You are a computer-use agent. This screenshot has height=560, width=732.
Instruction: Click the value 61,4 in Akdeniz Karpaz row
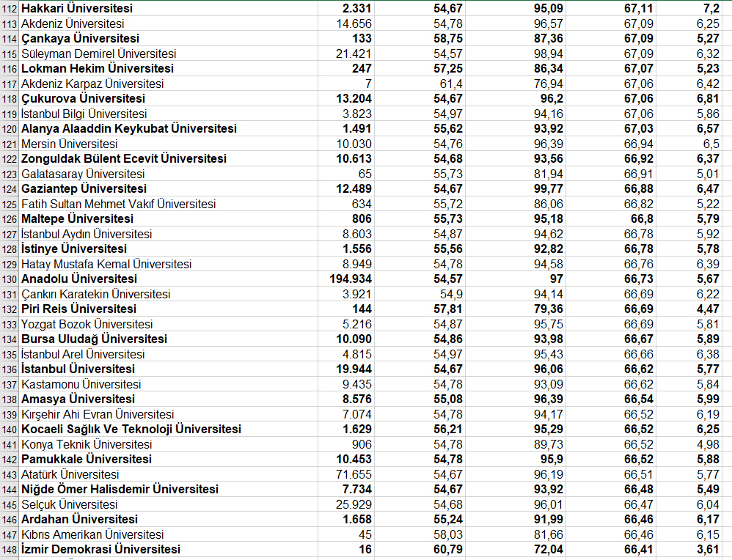point(451,84)
